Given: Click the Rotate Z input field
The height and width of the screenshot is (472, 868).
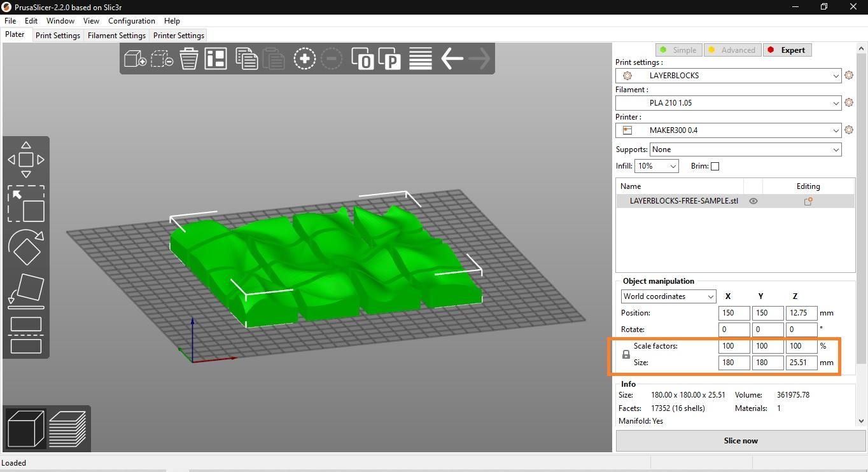Looking at the screenshot, I should pos(801,330).
